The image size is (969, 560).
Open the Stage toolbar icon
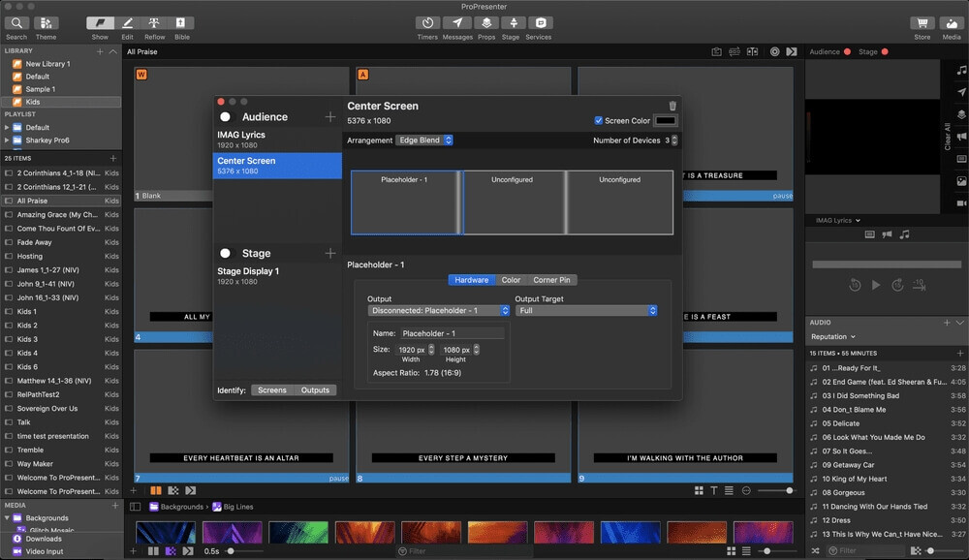514,21
